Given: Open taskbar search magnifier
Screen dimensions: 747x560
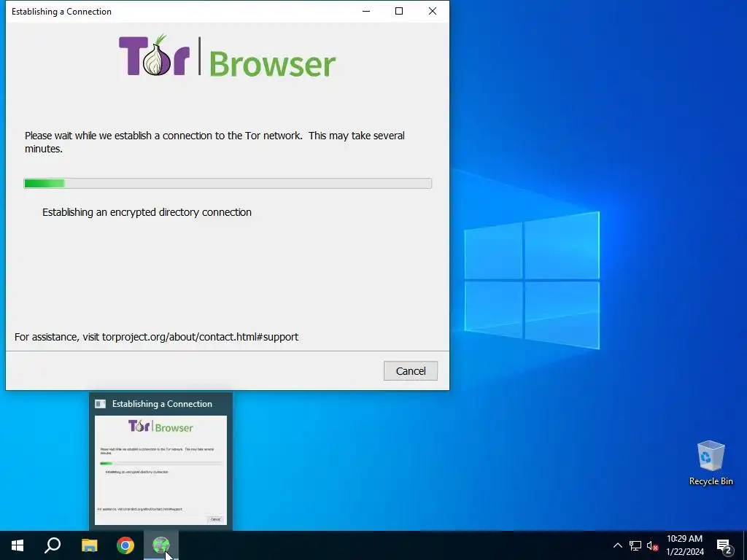Looking at the screenshot, I should coord(53,545).
